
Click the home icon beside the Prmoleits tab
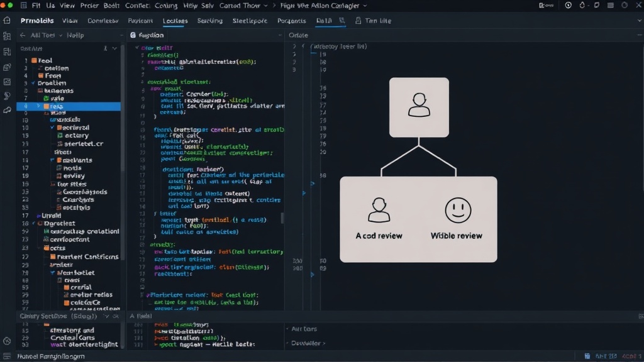click(x=7, y=20)
